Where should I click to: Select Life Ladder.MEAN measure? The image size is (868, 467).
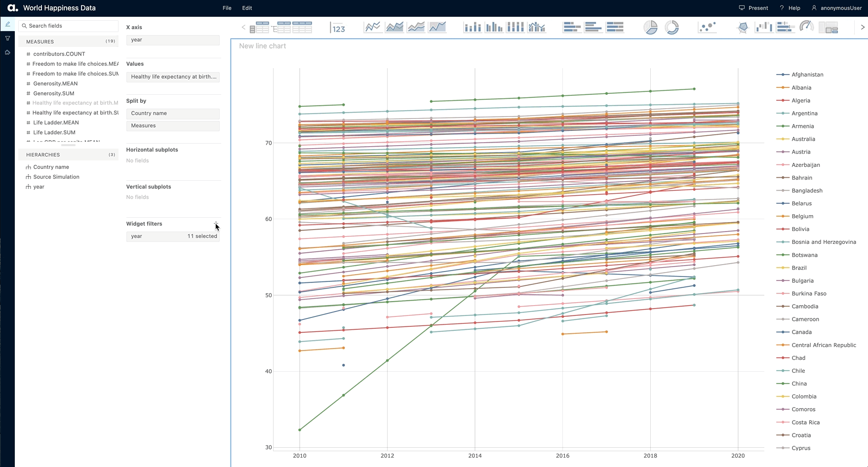point(56,122)
